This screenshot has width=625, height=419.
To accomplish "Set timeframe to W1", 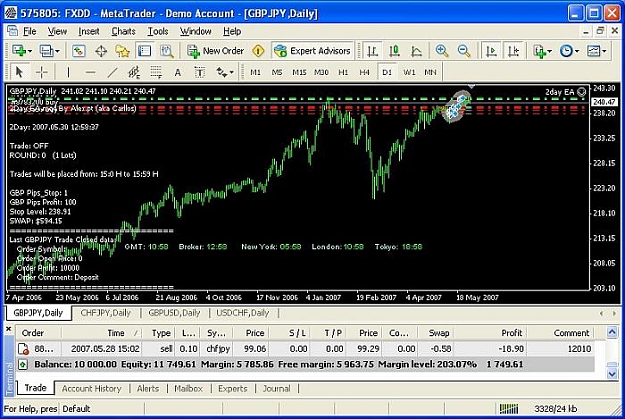I will [409, 72].
